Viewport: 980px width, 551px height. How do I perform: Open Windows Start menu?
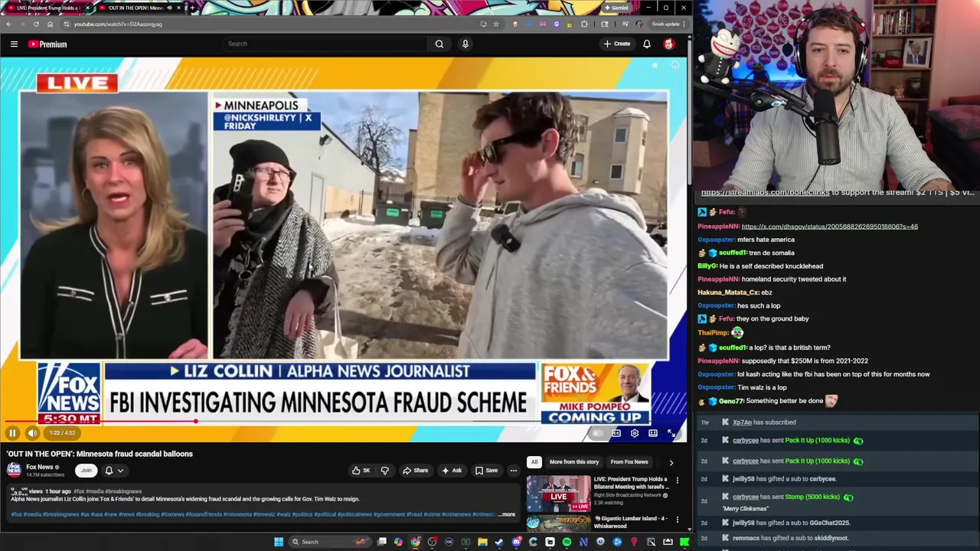279,542
